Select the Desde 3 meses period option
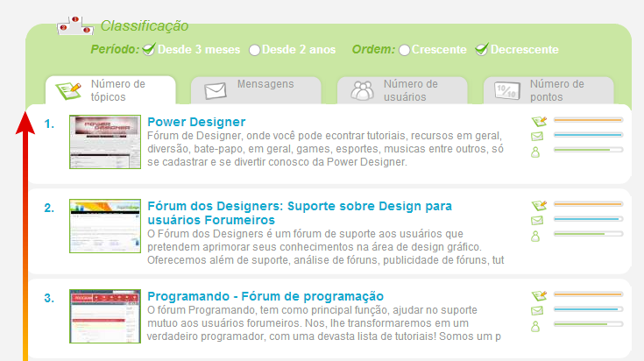This screenshot has width=644, height=361. tap(149, 50)
